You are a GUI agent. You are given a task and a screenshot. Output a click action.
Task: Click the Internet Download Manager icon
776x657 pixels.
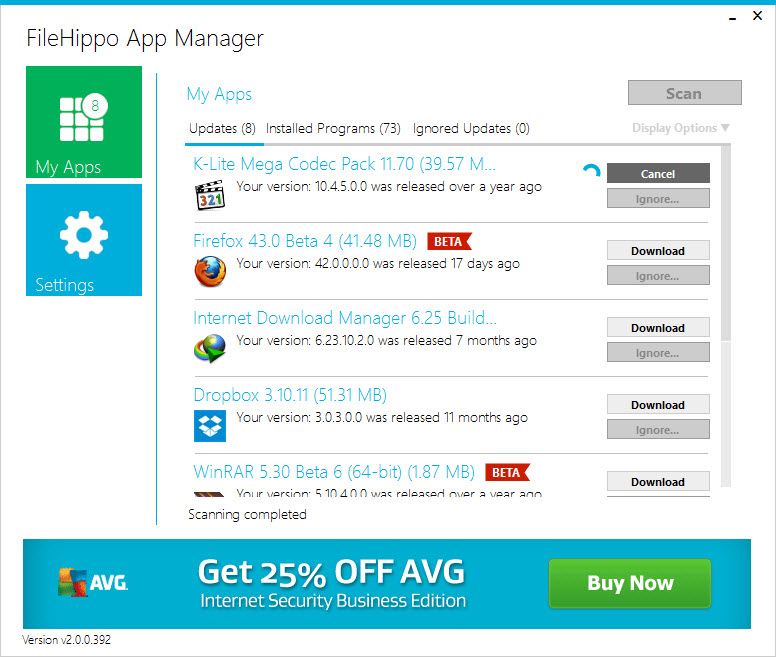click(x=210, y=348)
